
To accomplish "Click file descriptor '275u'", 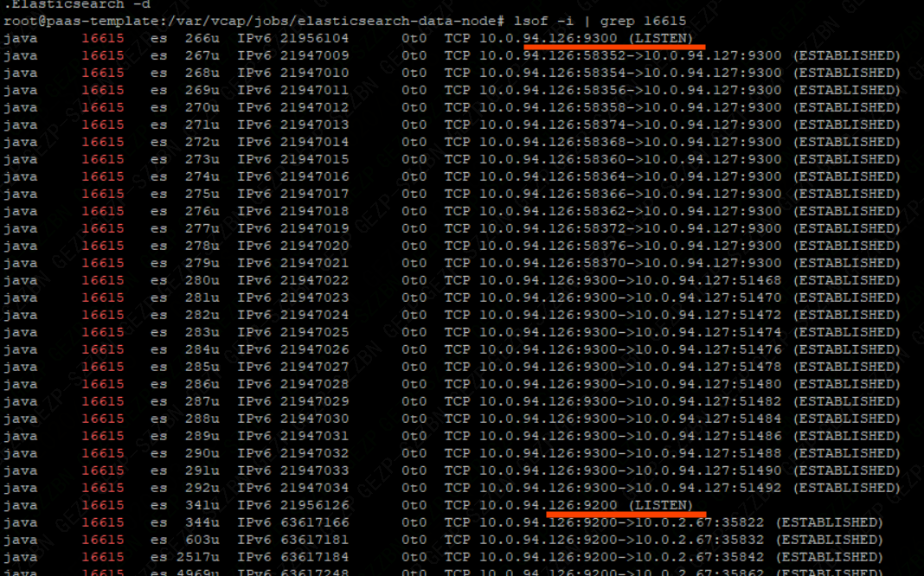I will pyautogui.click(x=202, y=194).
